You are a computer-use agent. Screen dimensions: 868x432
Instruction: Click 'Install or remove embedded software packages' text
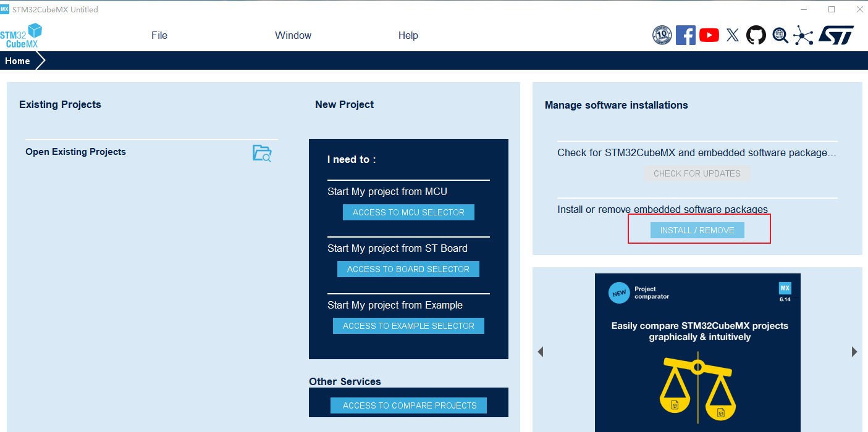[662, 209]
